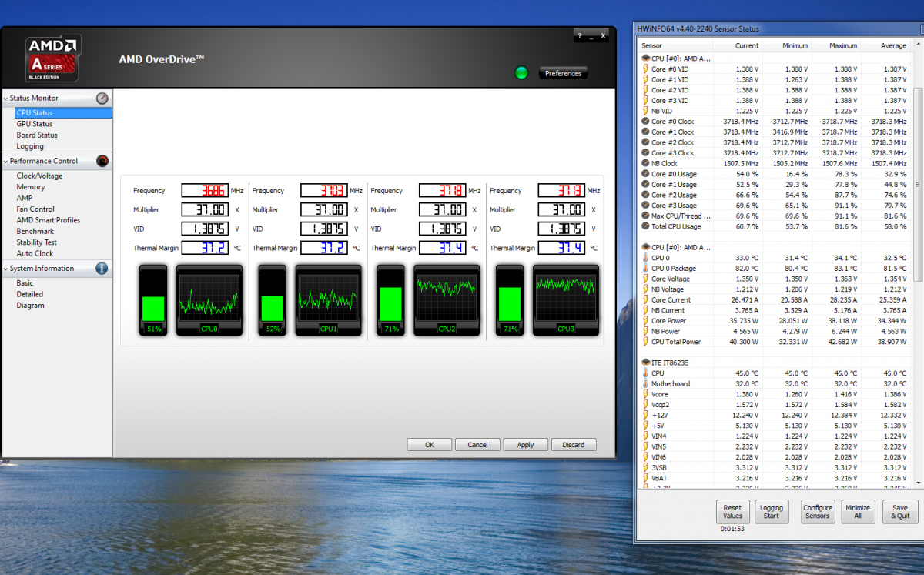
Task: Click the help question mark in OverDrive titlebar
Action: click(x=580, y=35)
